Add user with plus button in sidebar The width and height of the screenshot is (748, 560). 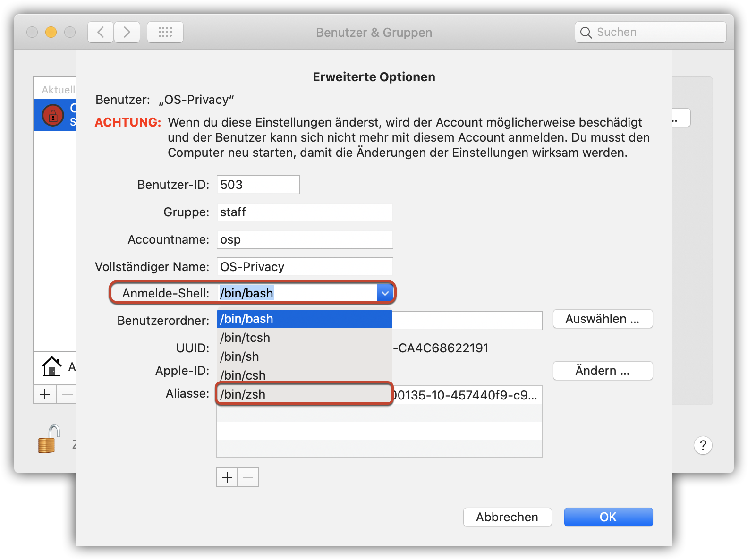[45, 394]
